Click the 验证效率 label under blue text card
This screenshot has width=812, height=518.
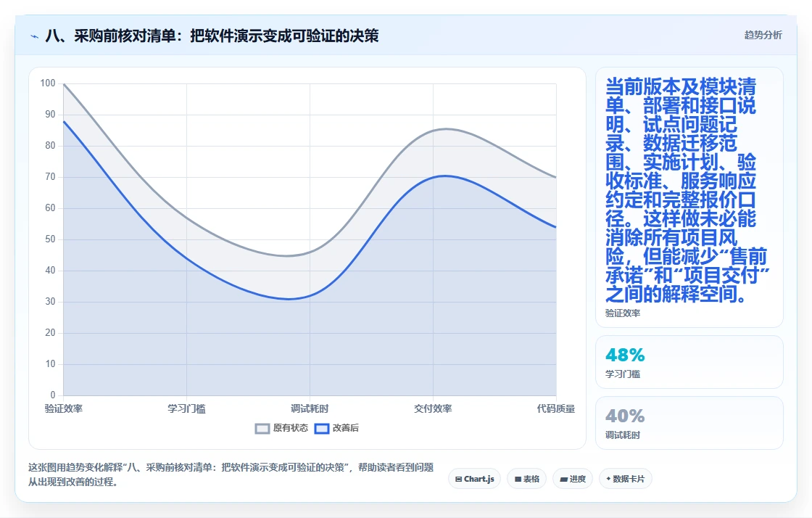tap(623, 313)
